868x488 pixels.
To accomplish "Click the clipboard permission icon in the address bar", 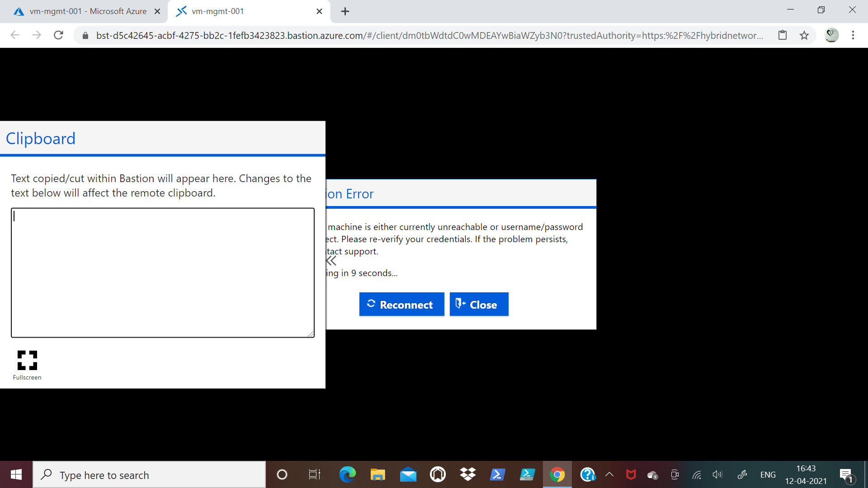I will [x=783, y=35].
